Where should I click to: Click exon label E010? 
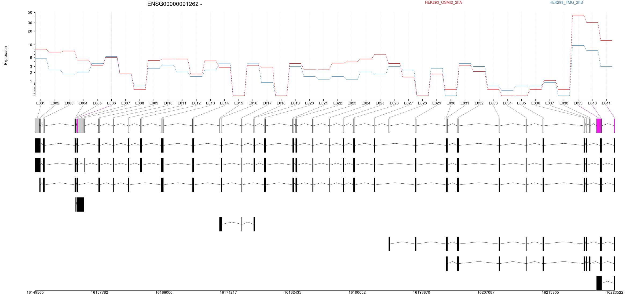pyautogui.click(x=168, y=103)
